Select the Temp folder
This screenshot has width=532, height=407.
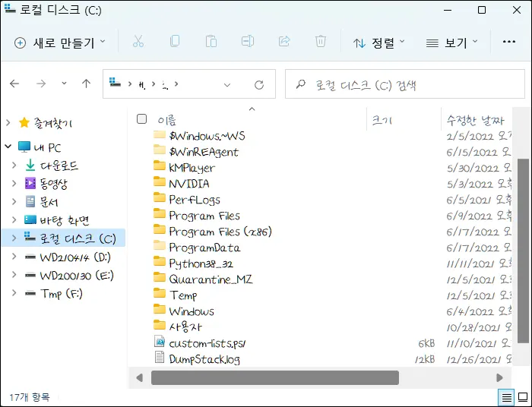(175, 295)
